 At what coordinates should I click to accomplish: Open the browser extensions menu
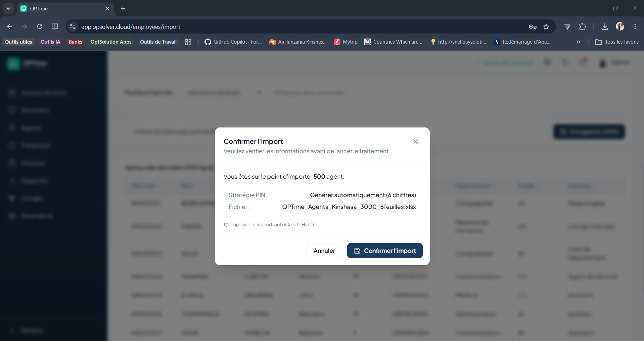point(583,26)
